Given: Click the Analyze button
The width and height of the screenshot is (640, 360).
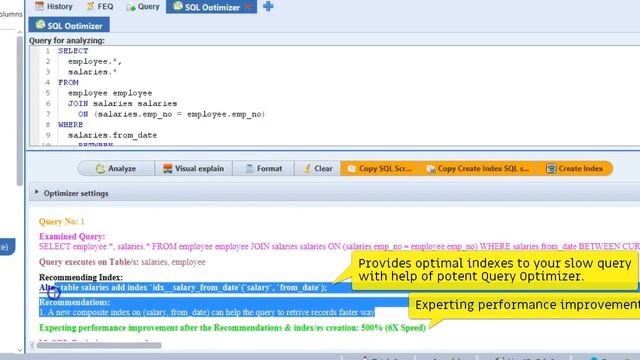Looking at the screenshot, I should (116, 169).
